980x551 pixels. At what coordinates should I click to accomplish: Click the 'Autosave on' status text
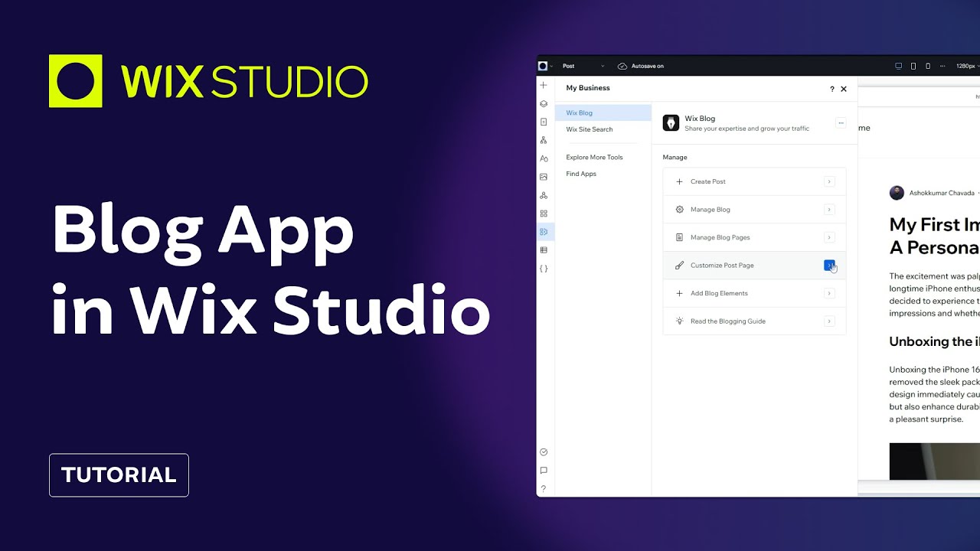tap(648, 66)
